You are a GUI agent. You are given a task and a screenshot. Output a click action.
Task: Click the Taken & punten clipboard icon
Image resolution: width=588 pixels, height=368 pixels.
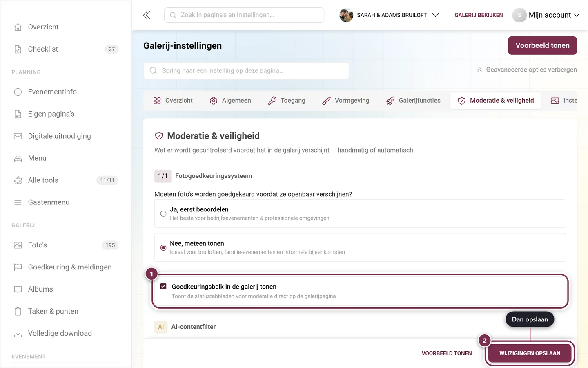click(x=18, y=312)
